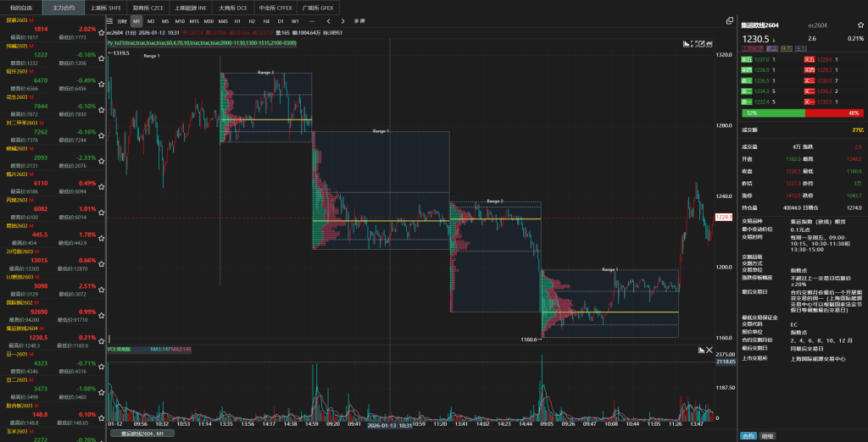Toggle favorite star for the 6110 contract row
This screenshot has height=442, width=868.
(x=101, y=187)
